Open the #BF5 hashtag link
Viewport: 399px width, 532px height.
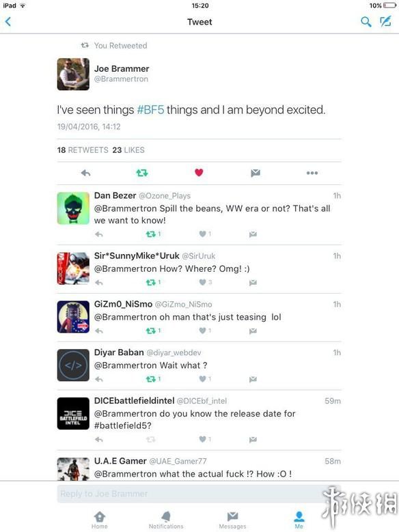tap(150, 110)
